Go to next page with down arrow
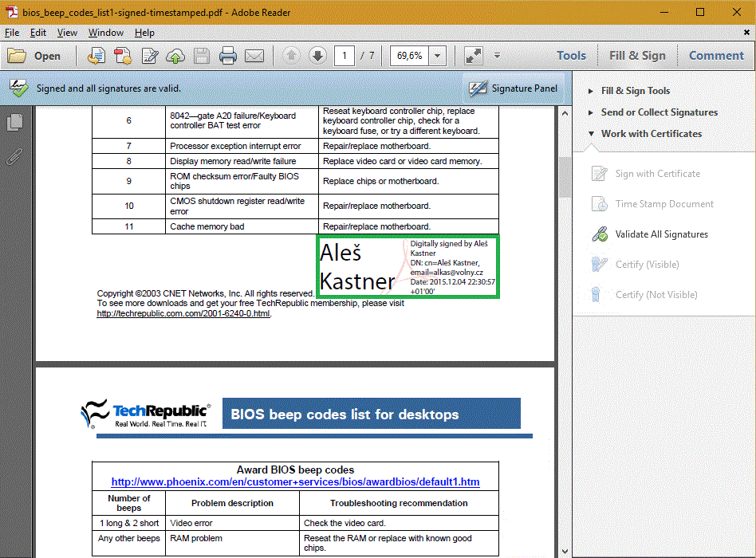Viewport: 756px width, 558px height. 317,56
